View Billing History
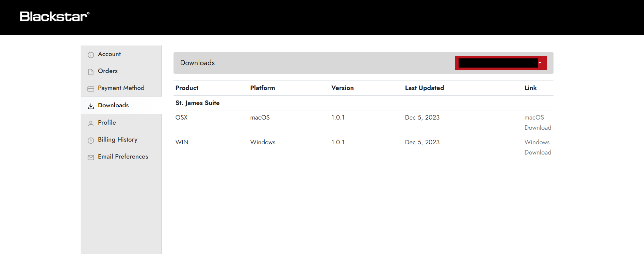 pos(118,140)
